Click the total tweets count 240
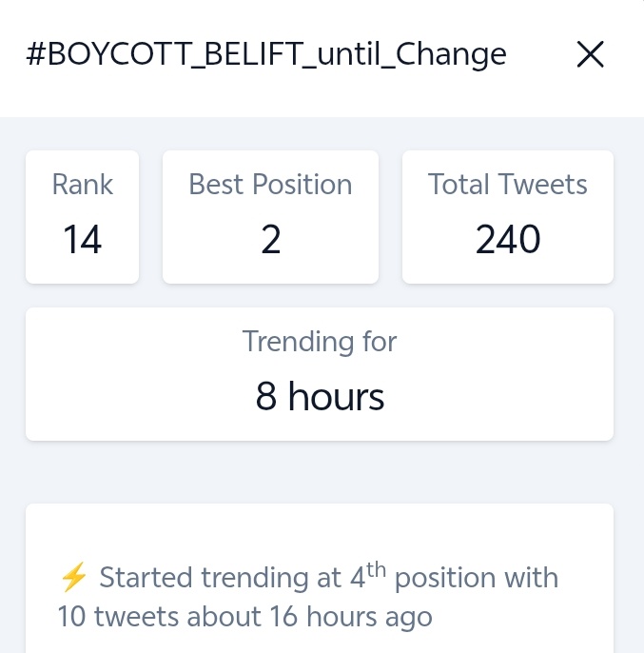The image size is (644, 653). [508, 240]
